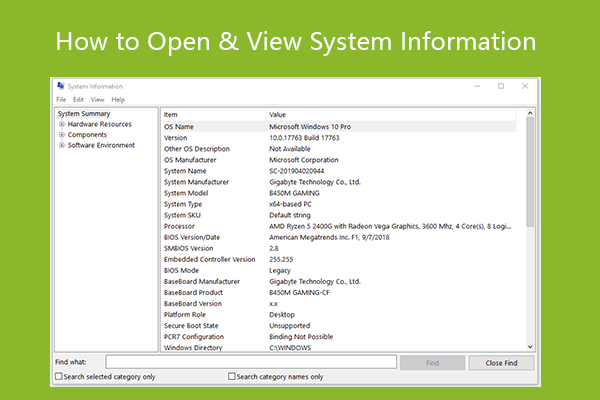Click the vertical scrollbar thumb
The image size is (600, 400).
[530, 172]
